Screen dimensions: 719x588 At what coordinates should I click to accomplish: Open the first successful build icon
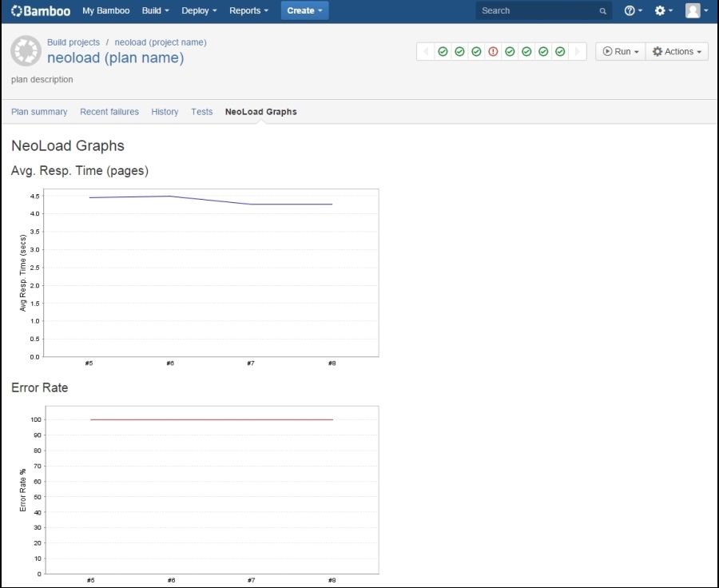point(443,51)
